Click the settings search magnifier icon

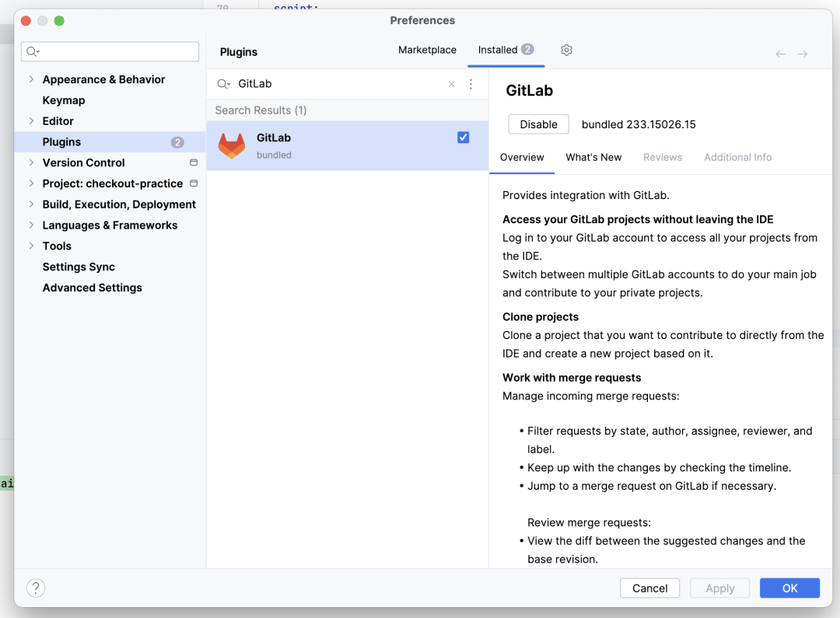[x=33, y=51]
